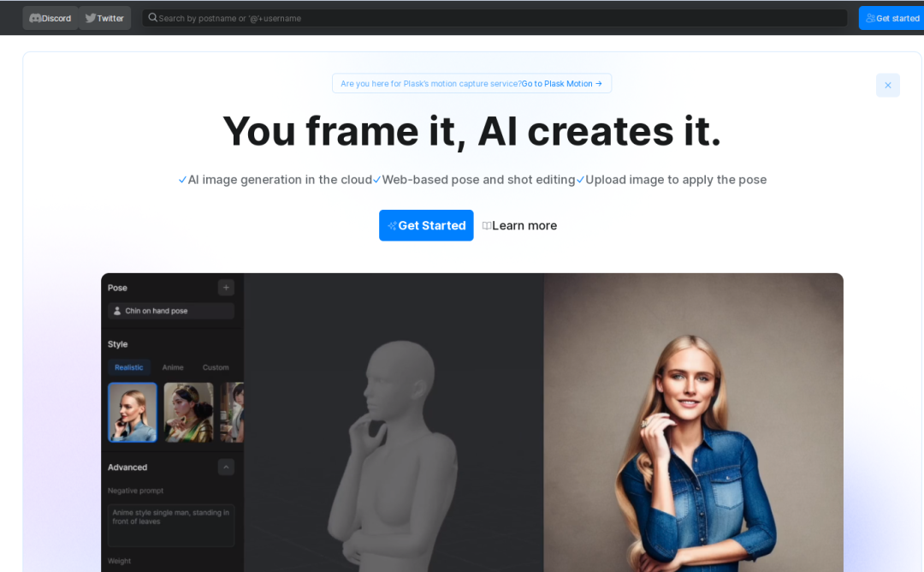The width and height of the screenshot is (924, 572).
Task: Click the person icon beside Chin on hand pose
Action: 117,311
